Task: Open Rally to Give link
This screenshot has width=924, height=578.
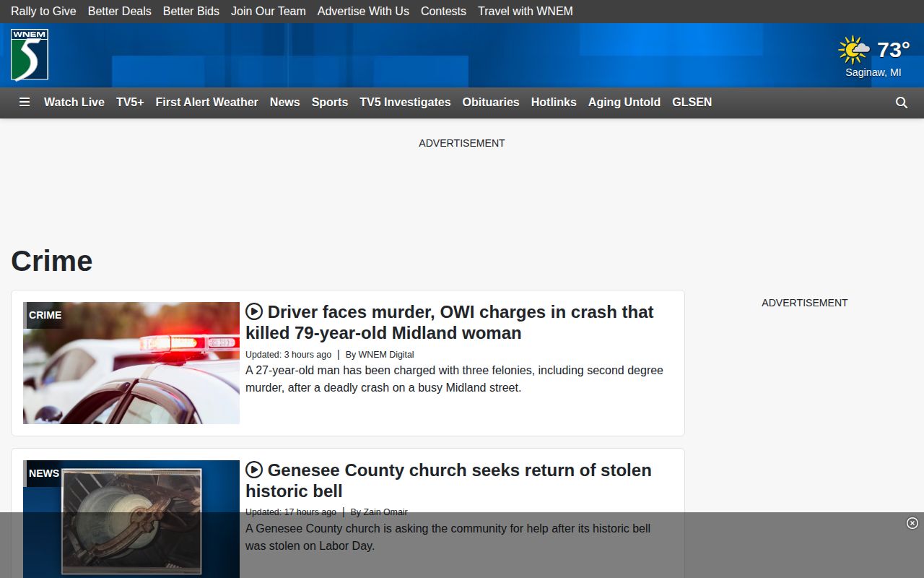Action: pos(43,11)
